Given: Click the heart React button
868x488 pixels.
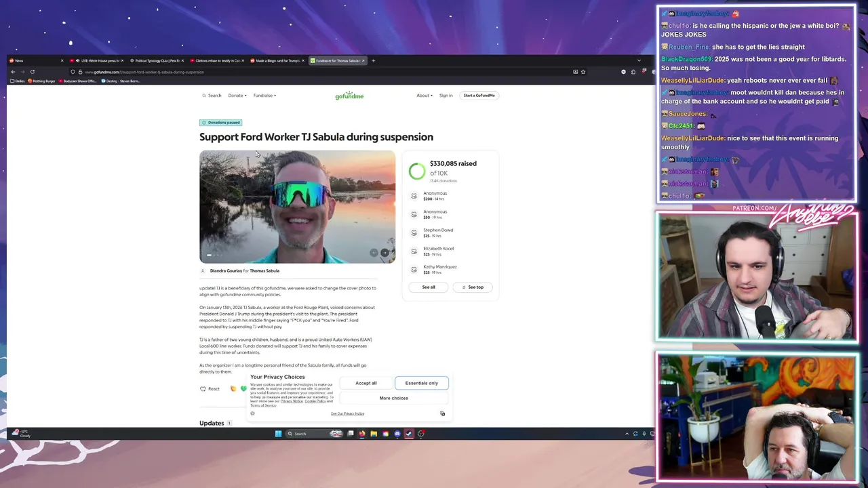Looking at the screenshot, I should pyautogui.click(x=210, y=389).
